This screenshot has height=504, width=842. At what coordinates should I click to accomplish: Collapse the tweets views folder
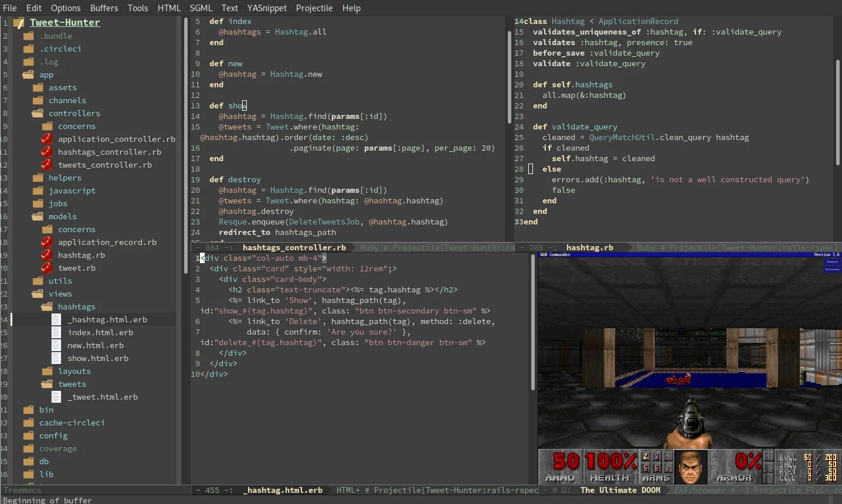pos(47,384)
